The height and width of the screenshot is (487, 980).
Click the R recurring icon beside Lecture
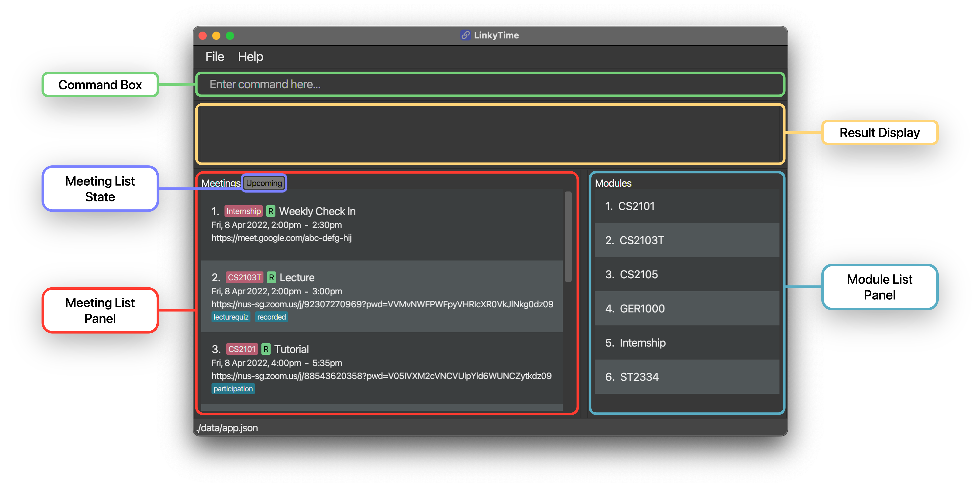click(x=271, y=277)
